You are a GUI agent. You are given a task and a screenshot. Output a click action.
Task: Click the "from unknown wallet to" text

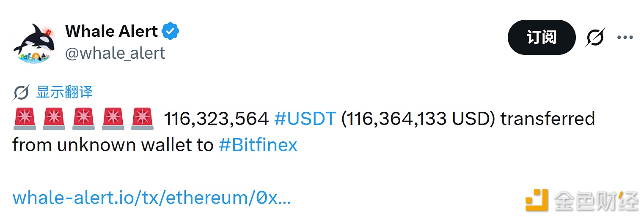113,145
